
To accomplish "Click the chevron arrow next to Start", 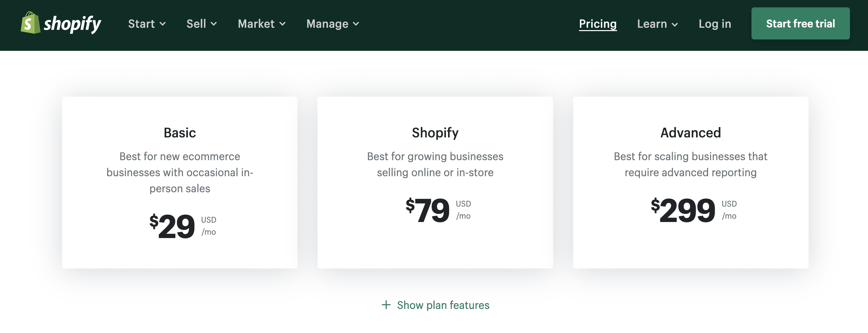I will coord(163,24).
